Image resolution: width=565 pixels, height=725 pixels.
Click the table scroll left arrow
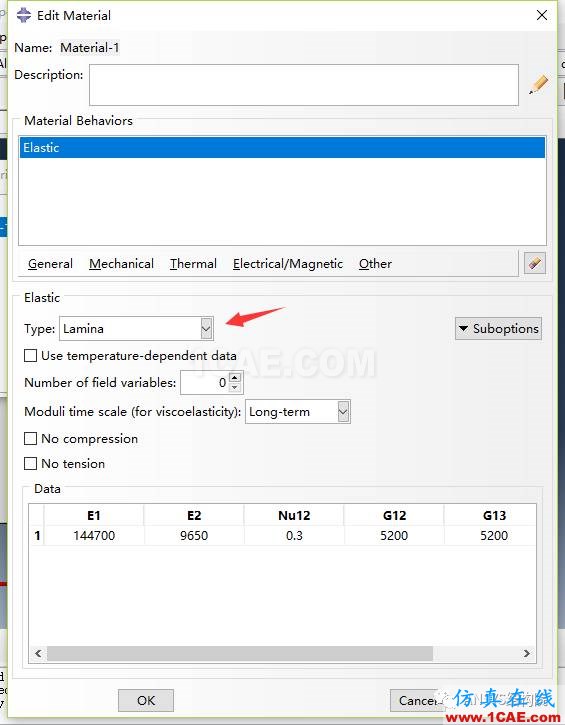tap(38, 653)
